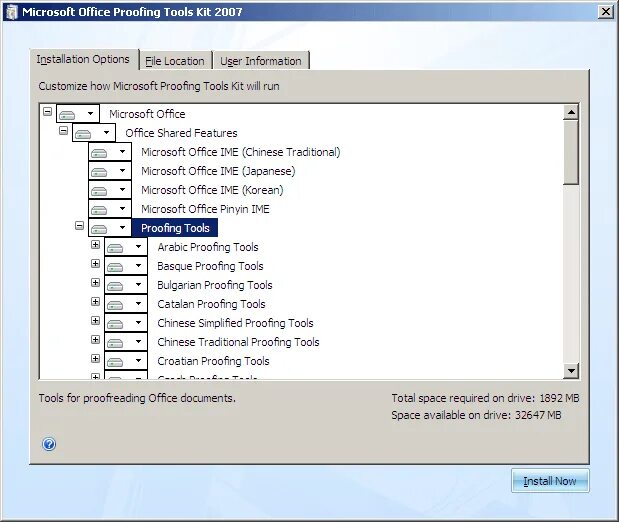The image size is (619, 522).
Task: Select Office Shared Features label
Action: pyautogui.click(x=181, y=133)
